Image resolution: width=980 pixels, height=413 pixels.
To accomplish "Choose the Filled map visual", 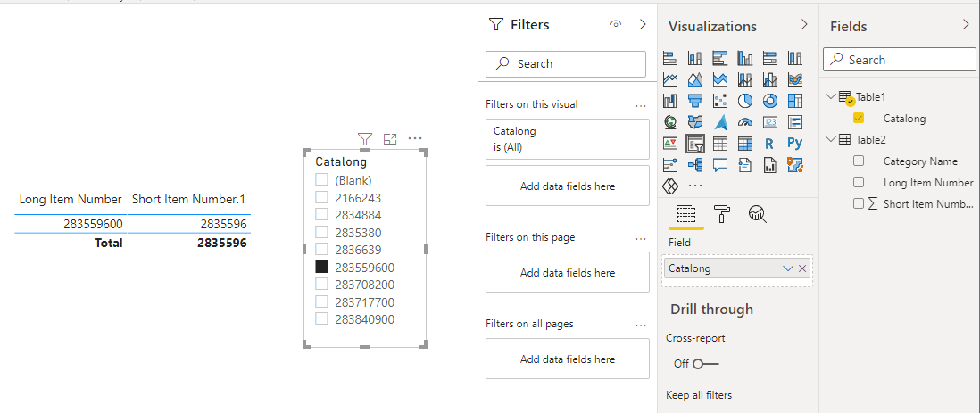I will 695,122.
